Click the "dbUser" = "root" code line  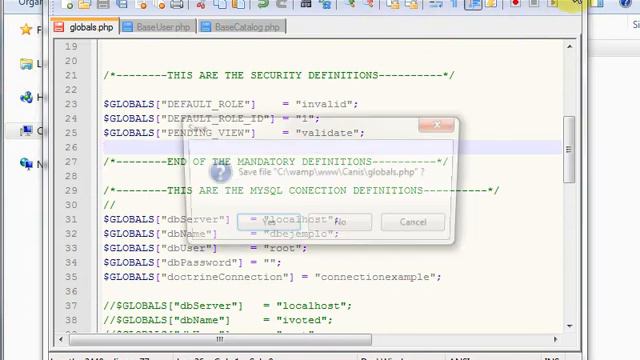[205, 248]
